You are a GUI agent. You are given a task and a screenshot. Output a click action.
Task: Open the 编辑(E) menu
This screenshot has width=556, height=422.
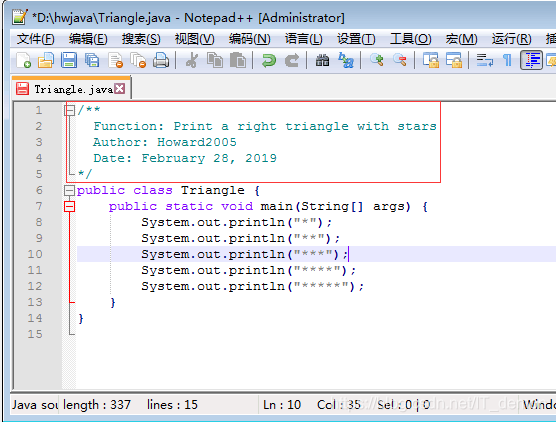click(x=88, y=39)
